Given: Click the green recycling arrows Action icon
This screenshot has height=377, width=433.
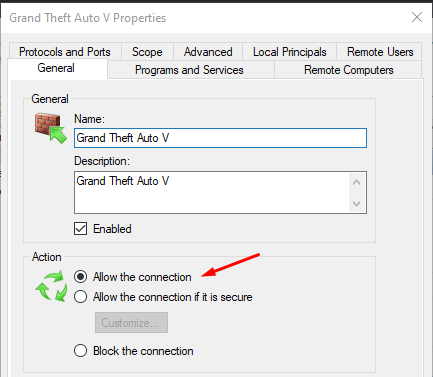Looking at the screenshot, I should coord(51,286).
